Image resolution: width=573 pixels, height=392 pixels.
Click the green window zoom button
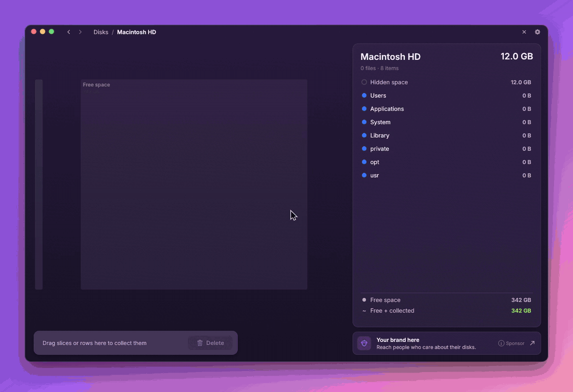point(52,32)
